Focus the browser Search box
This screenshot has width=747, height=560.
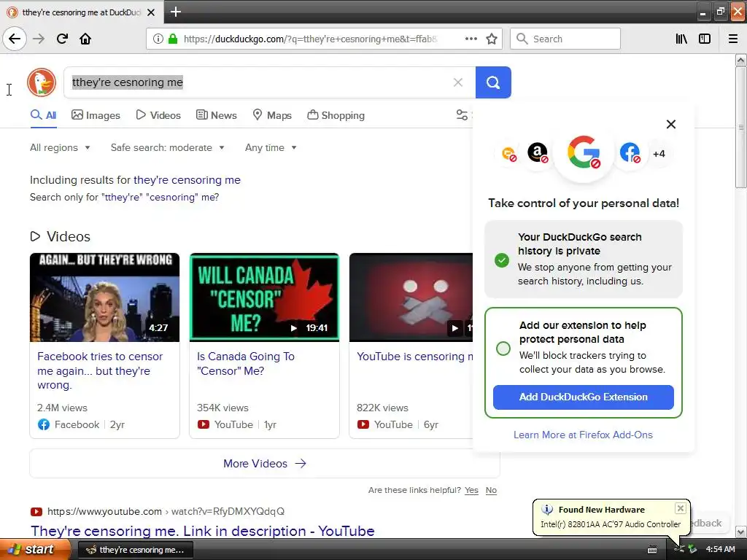565,39
